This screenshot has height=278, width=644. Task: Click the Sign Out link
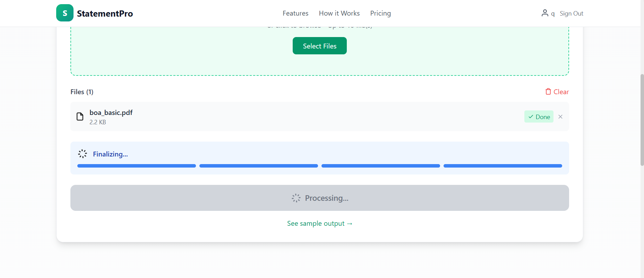point(572,13)
